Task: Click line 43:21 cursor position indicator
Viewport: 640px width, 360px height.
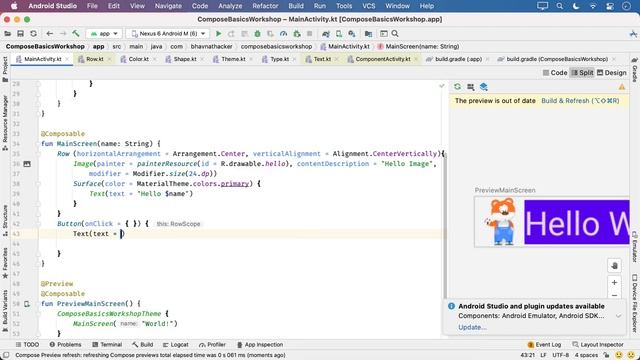Action: 528,355
